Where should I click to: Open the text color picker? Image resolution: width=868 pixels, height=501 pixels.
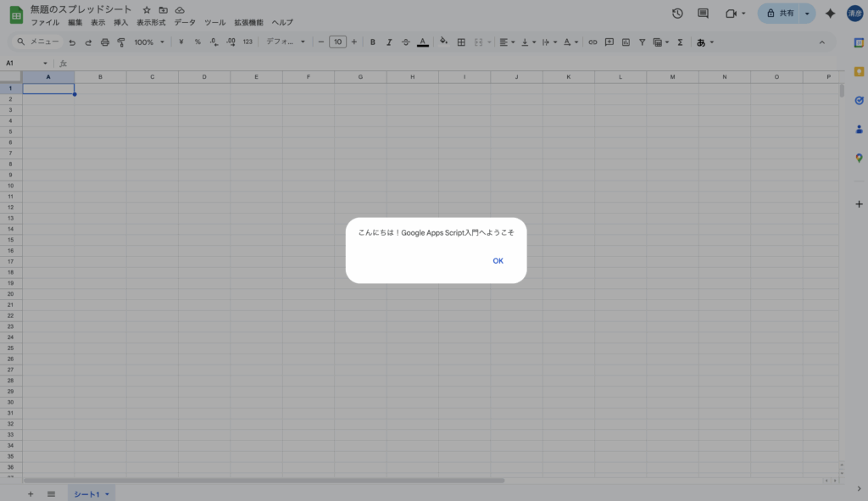(423, 42)
